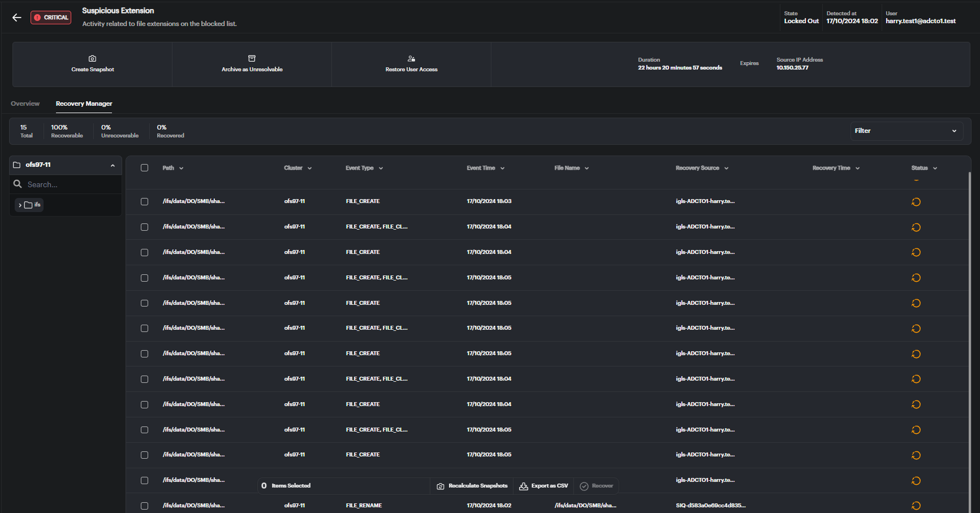Switch to the Overview tab
The width and height of the screenshot is (980, 513).
click(25, 104)
